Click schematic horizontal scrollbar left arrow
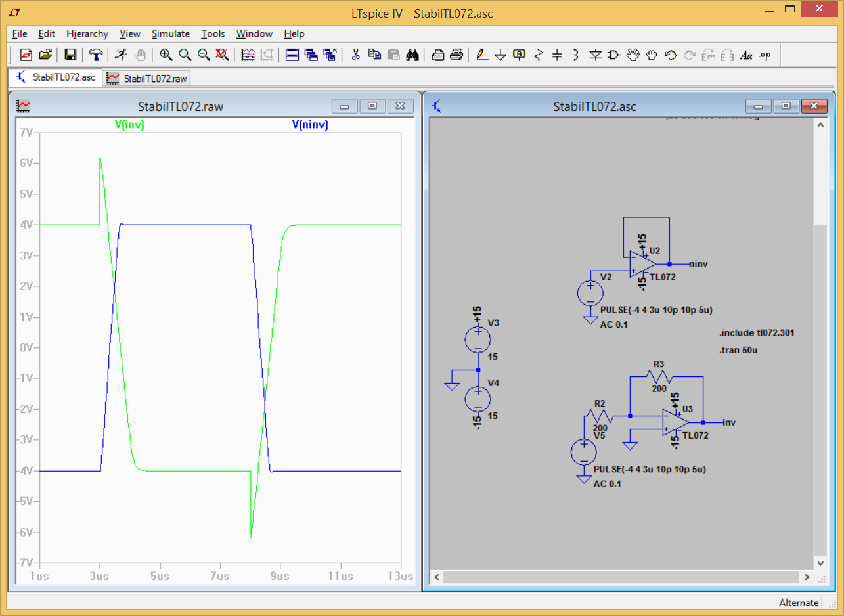 click(436, 577)
